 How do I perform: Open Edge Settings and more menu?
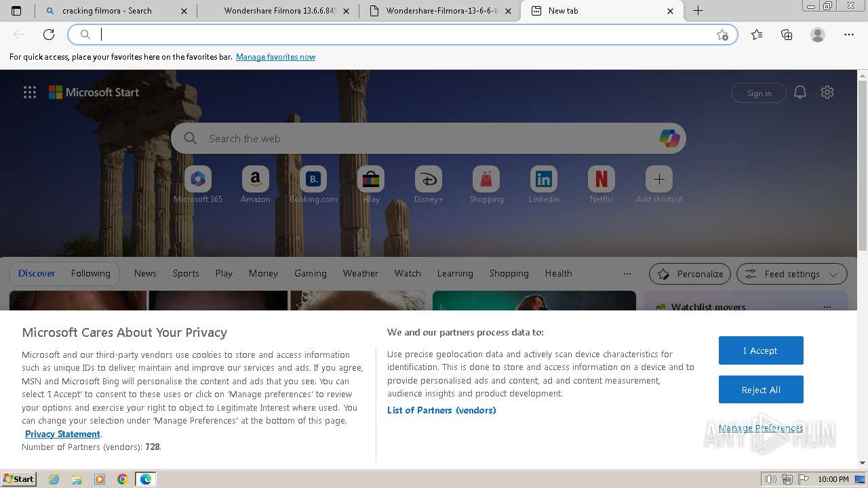point(848,35)
